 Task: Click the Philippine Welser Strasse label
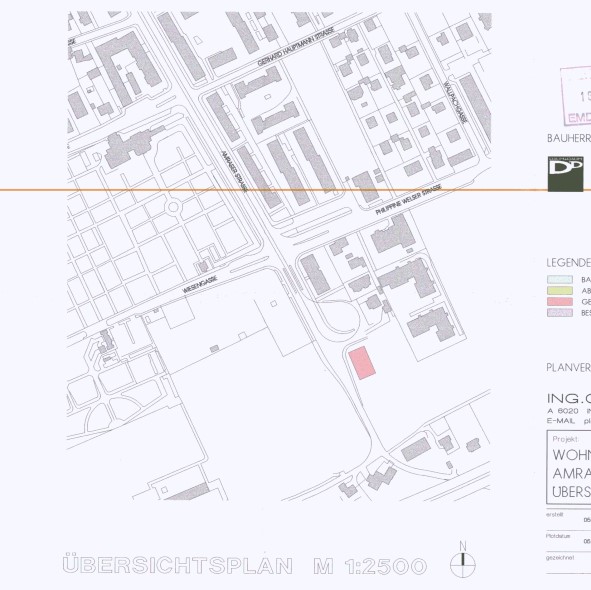coord(409,200)
